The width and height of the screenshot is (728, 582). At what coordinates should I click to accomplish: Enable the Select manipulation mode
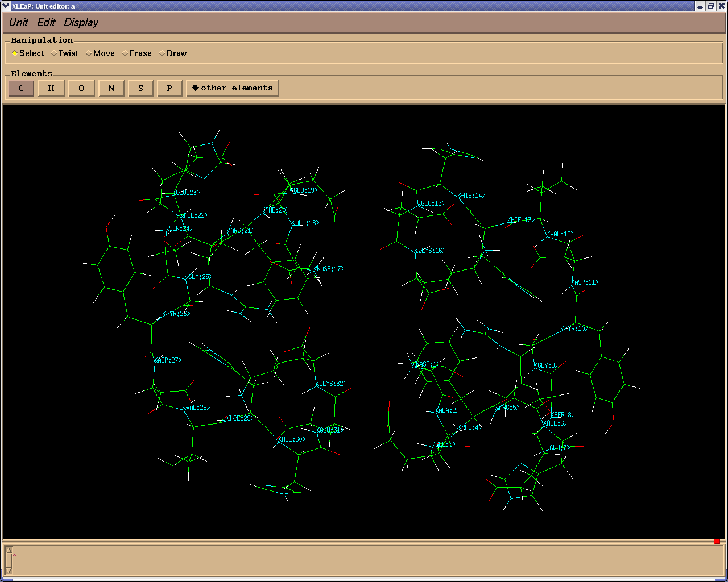tap(27, 53)
